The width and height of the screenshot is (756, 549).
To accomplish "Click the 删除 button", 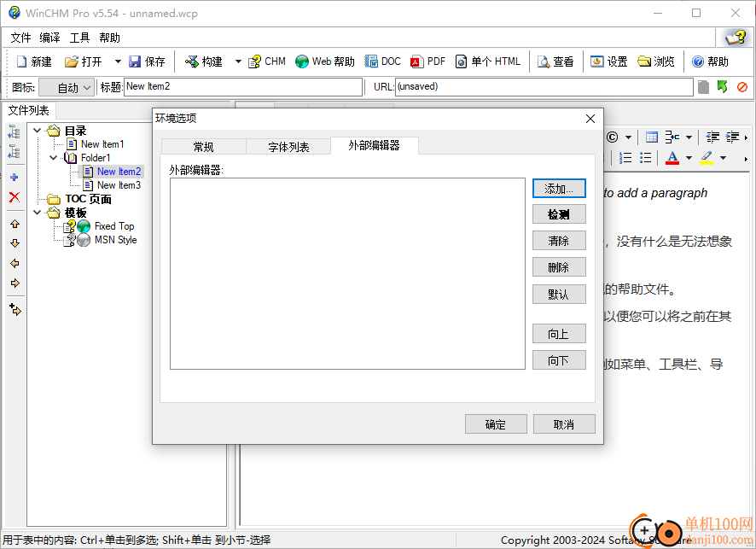I will click(559, 267).
